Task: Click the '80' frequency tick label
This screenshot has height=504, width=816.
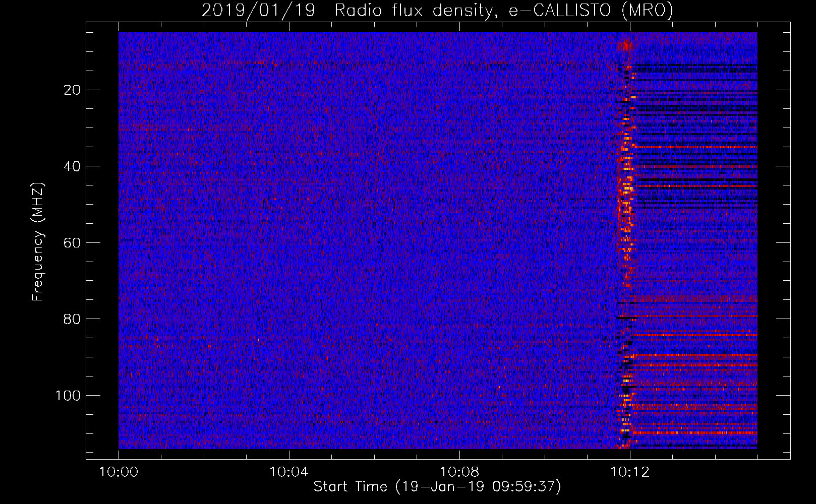Action: 72,319
